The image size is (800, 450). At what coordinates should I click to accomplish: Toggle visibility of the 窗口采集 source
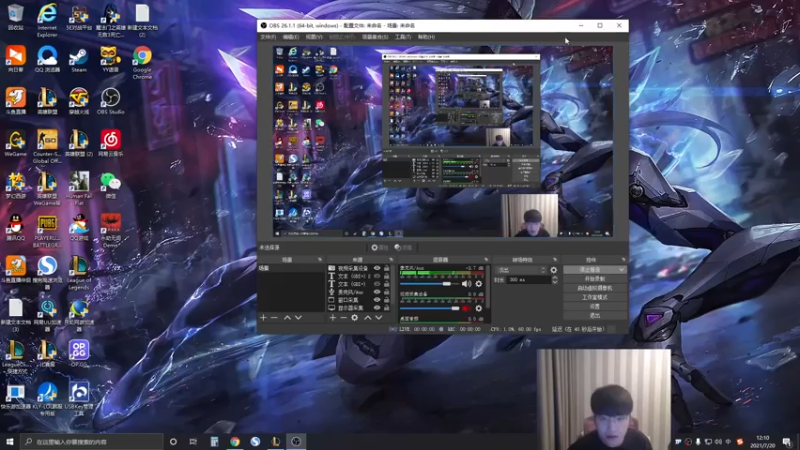coord(377,300)
